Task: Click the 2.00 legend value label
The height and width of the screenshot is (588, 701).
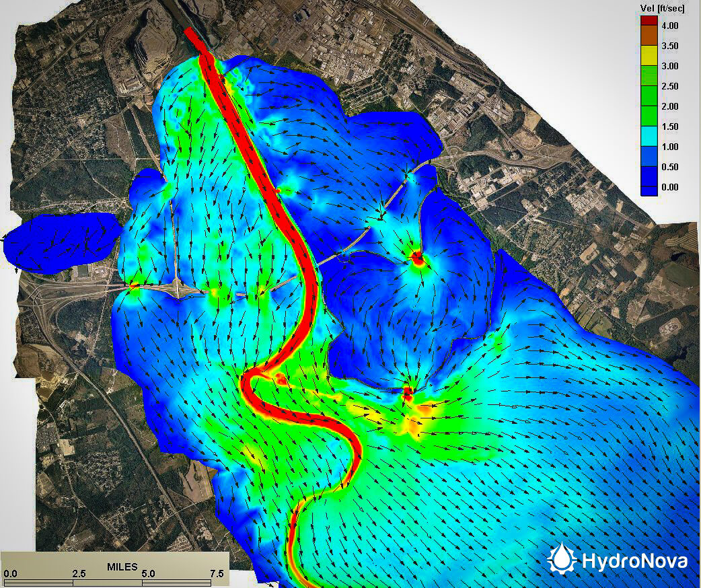Action: coord(669,106)
